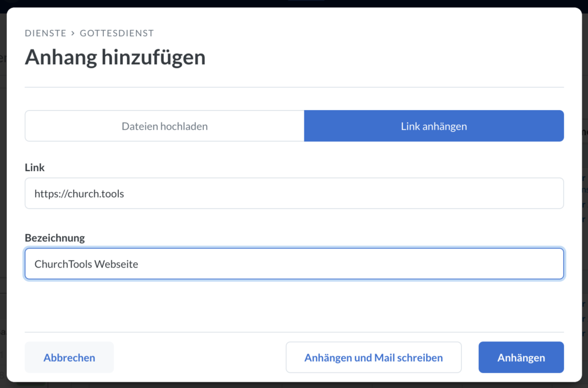Click the Bezeichnung field label
The width and height of the screenshot is (588, 388).
55,238
